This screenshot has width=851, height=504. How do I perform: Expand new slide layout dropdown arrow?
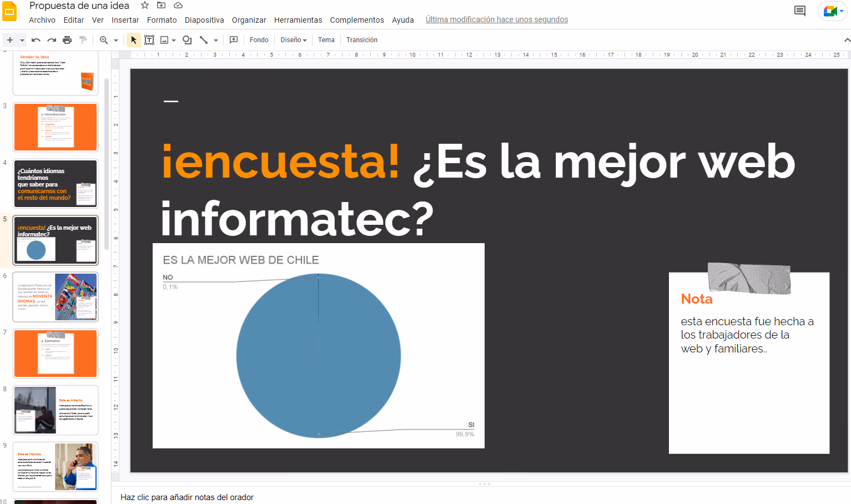(22, 40)
